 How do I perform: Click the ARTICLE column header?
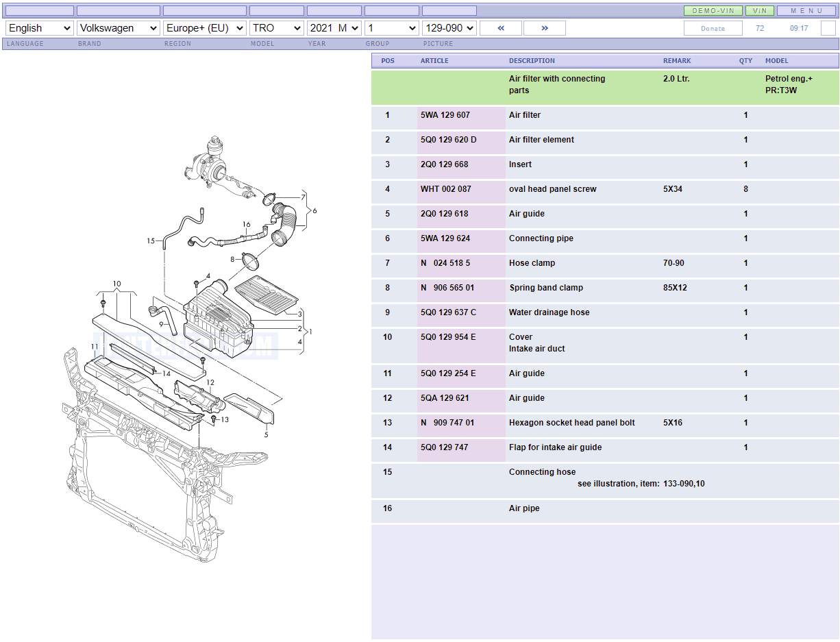(x=434, y=61)
